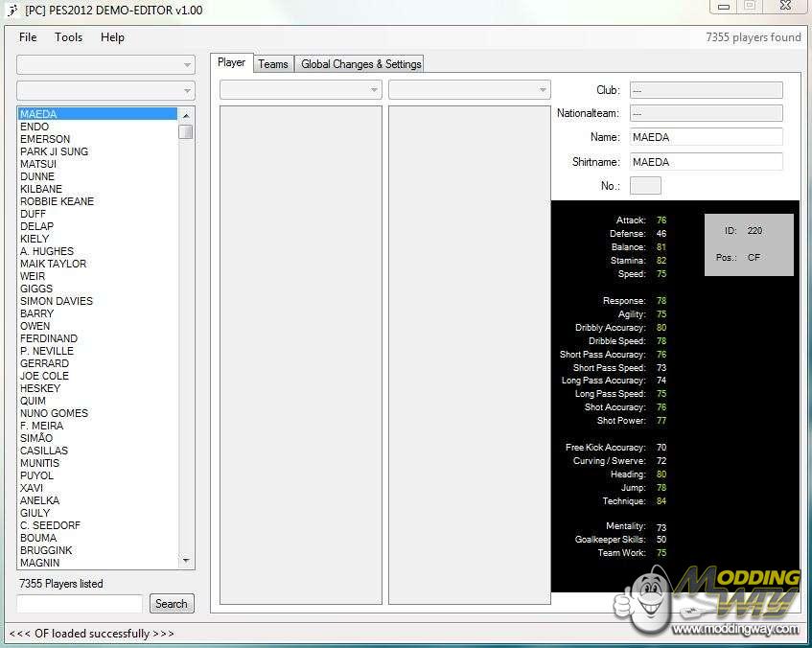This screenshot has height=648, width=812.
Task: Click the player list scroll down arrow
Action: click(186, 561)
